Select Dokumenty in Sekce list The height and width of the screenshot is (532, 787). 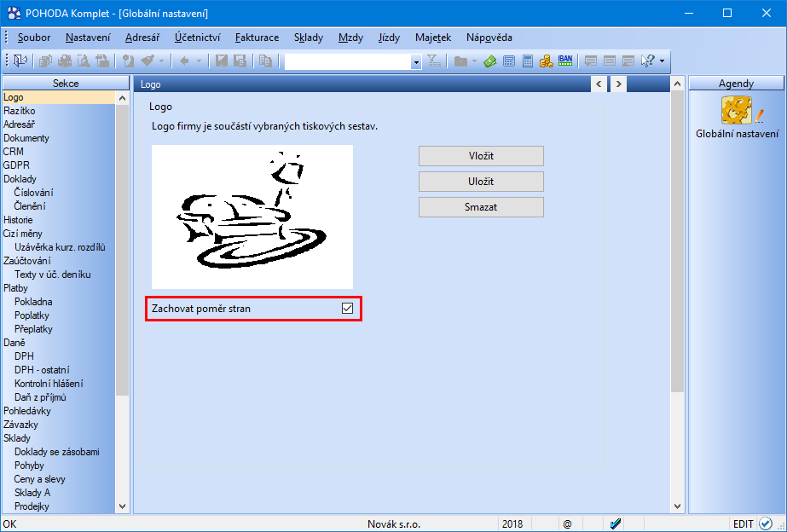[x=26, y=138]
